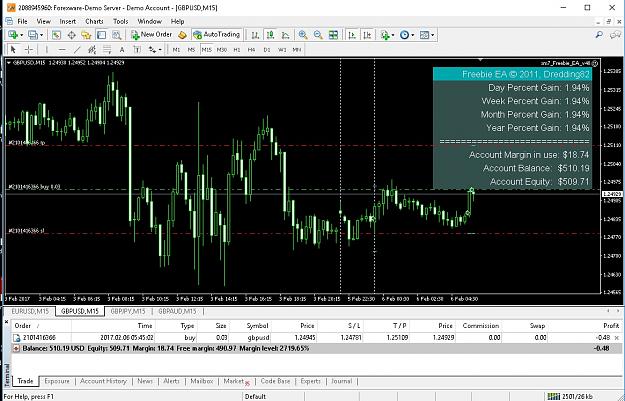This screenshot has width=625, height=401.
Task: Zoom out on the chart
Action: pos(318,35)
